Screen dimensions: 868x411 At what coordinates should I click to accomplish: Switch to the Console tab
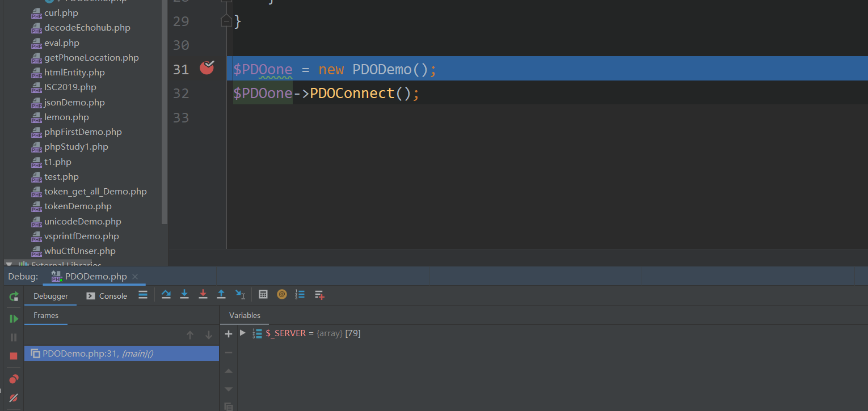pos(107,296)
